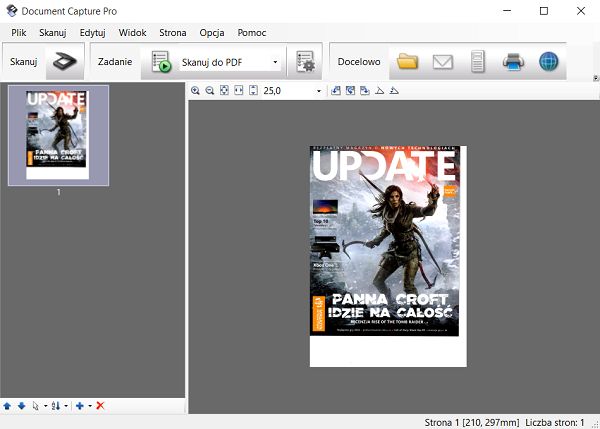Move page up with blue arrow
Viewport: 600px width, 429px height.
(x=7, y=406)
